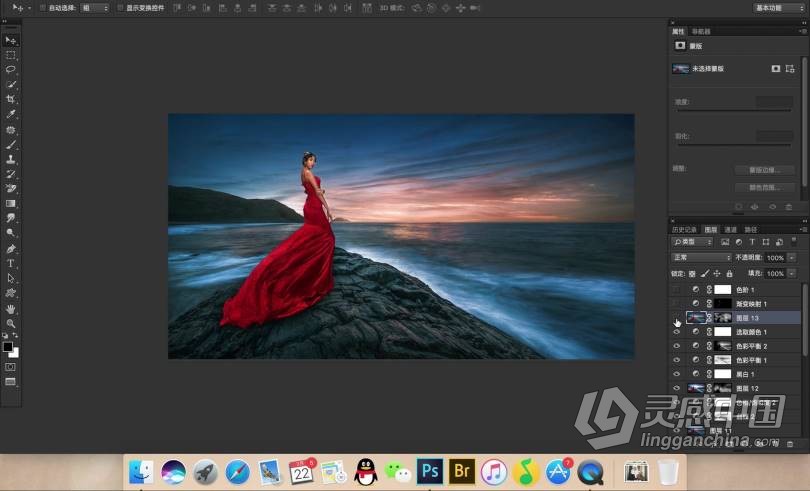Select the Path Selection tool

10,278
